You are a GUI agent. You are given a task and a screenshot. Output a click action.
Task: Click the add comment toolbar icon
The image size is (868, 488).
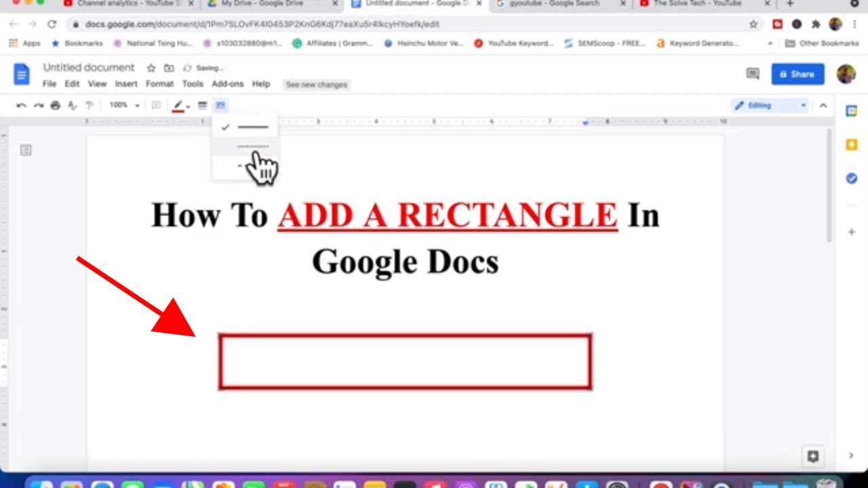[156, 105]
